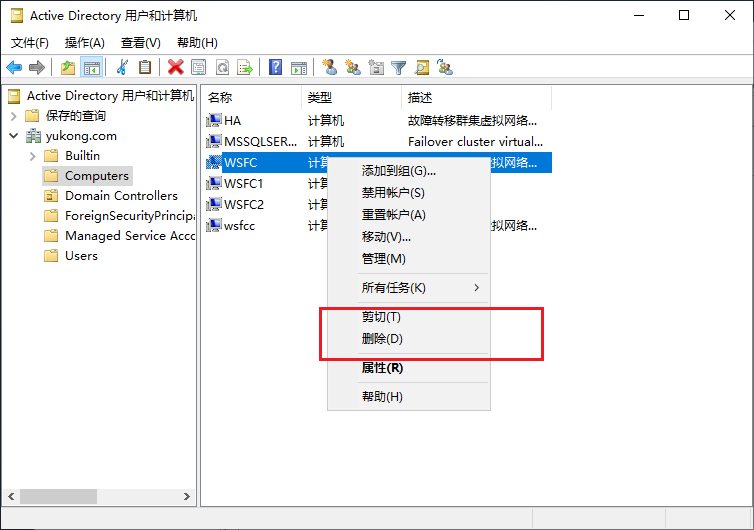Sort list by 描述 column header
This screenshot has width=754, height=530.
420,98
